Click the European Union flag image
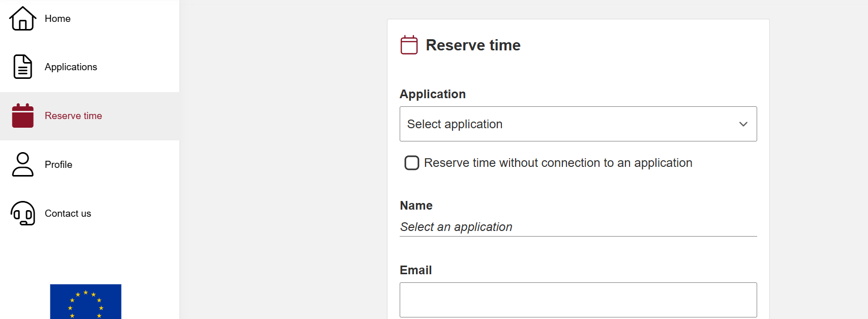The width and height of the screenshot is (868, 319). pyautogui.click(x=85, y=301)
